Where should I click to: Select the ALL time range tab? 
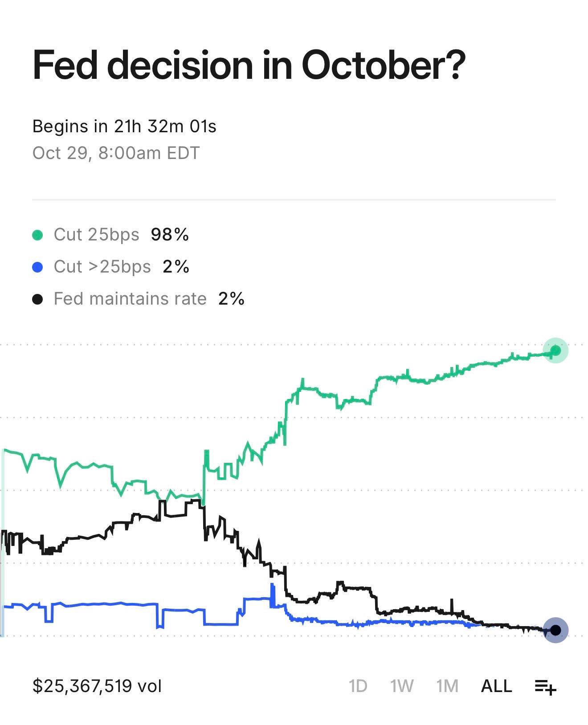(496, 686)
